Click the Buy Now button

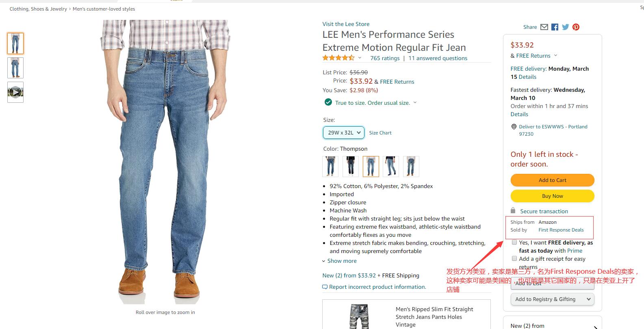click(552, 196)
